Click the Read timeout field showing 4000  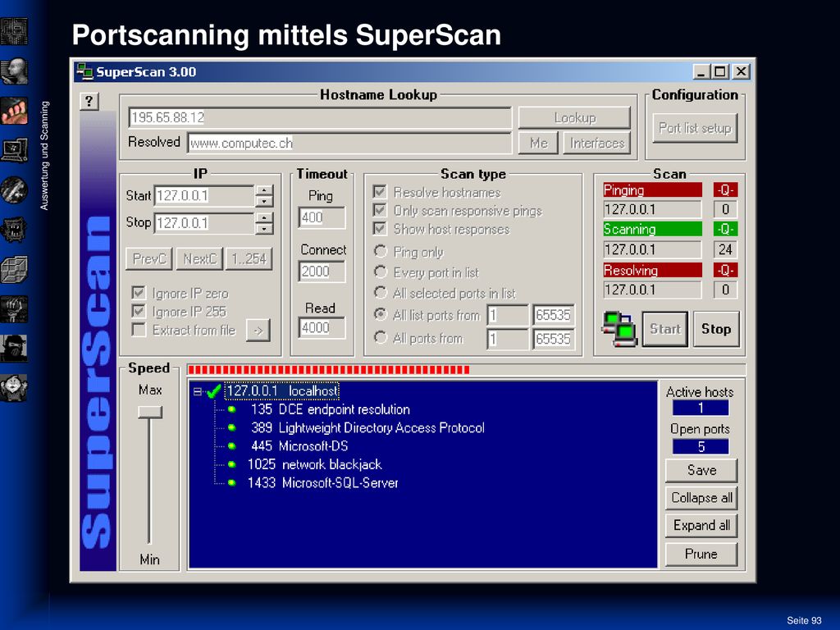[322, 327]
